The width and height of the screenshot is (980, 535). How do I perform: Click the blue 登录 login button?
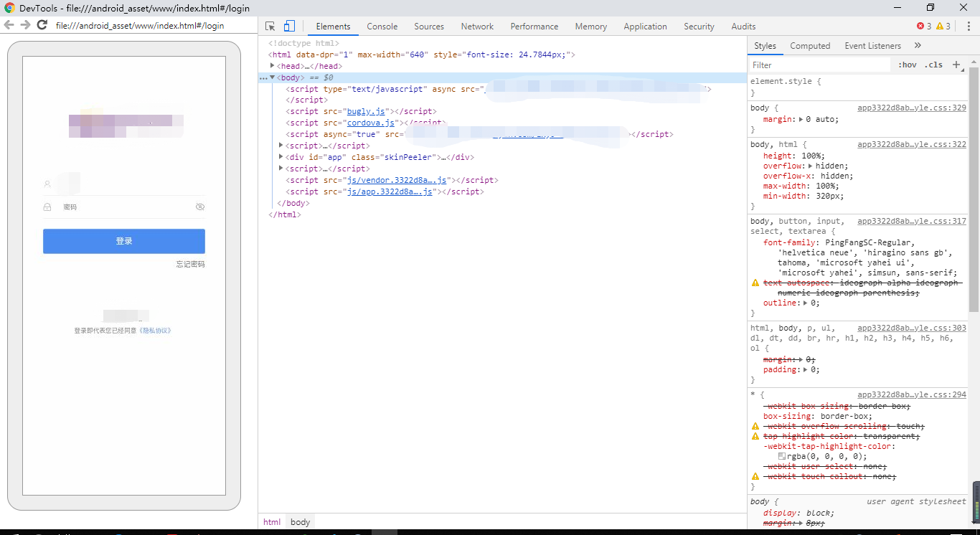(124, 241)
